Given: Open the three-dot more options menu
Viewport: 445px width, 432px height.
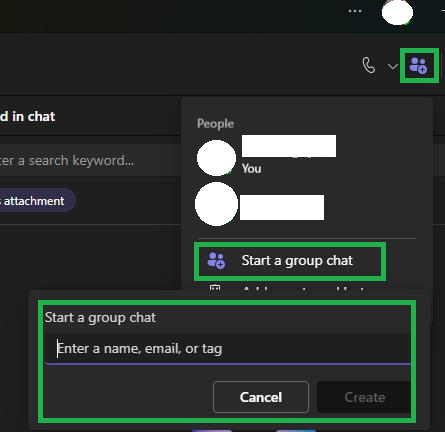Looking at the screenshot, I should pyautogui.click(x=355, y=11).
